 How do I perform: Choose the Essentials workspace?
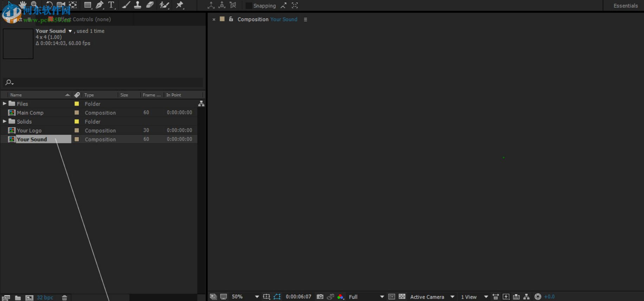(x=626, y=6)
